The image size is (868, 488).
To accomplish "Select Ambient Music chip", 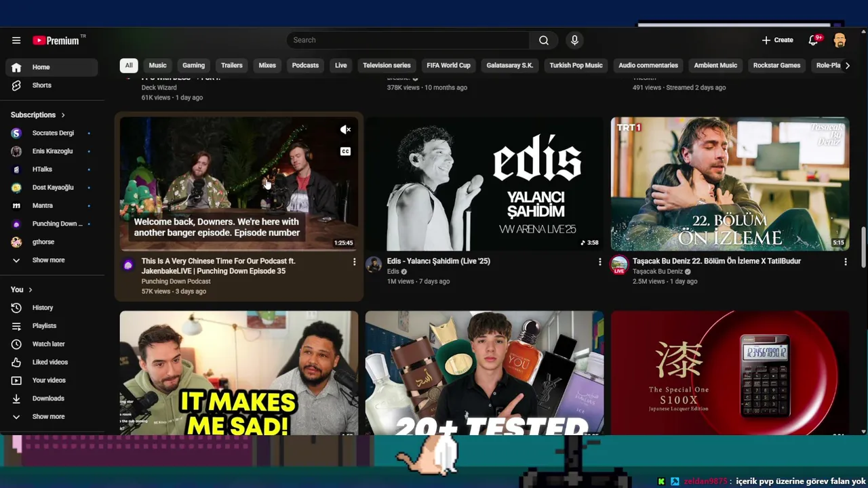I will pos(715,66).
